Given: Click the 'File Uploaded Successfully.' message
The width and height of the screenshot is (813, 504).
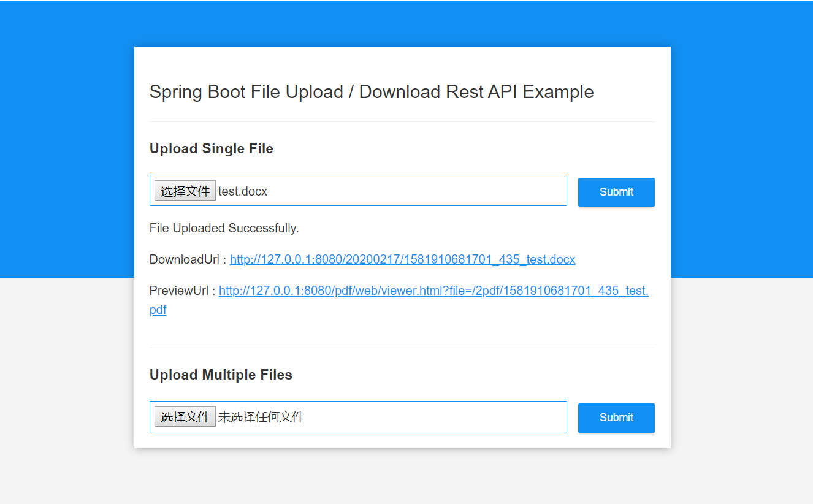Looking at the screenshot, I should coord(224,228).
